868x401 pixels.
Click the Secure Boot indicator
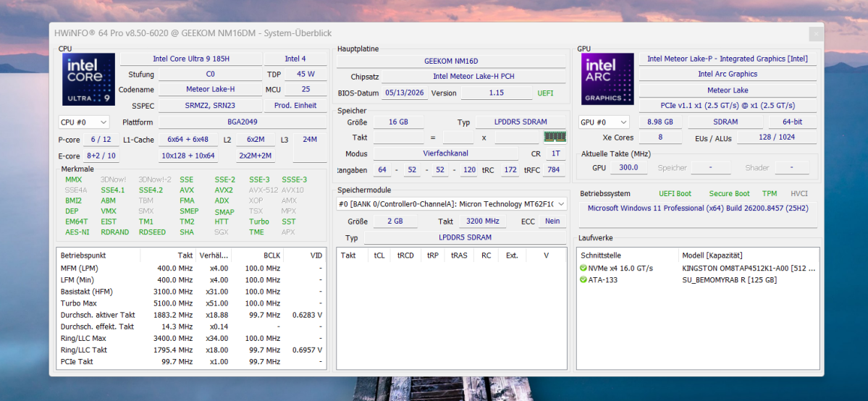pyautogui.click(x=729, y=193)
